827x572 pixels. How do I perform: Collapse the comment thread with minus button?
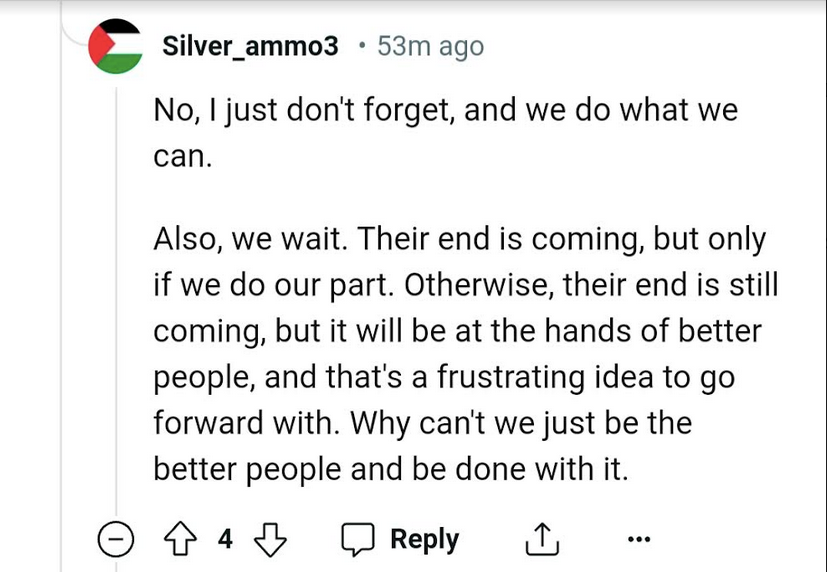[116, 540]
